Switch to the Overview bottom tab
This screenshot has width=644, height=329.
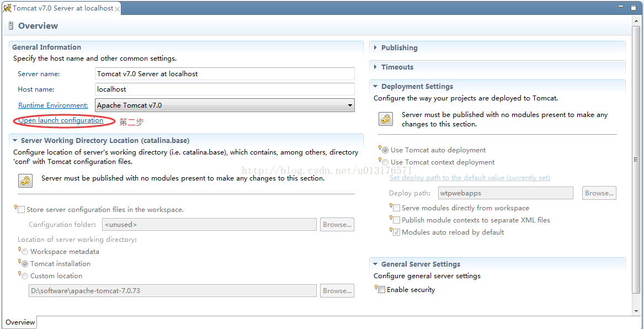pos(20,322)
